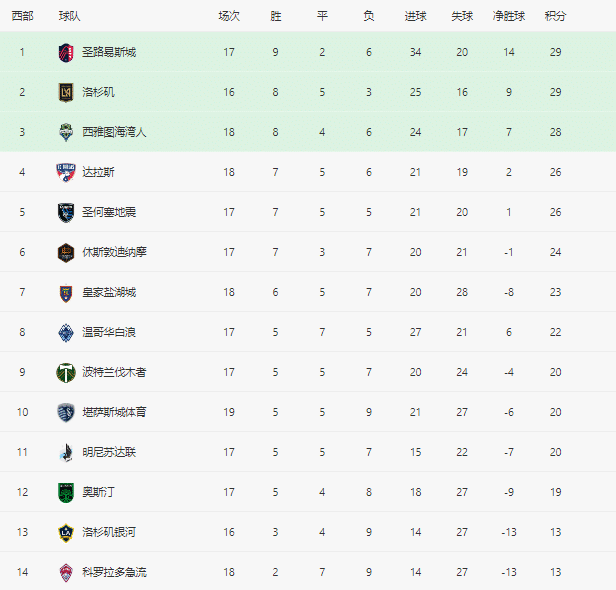Click the 洛杉矶银河 team logo

point(66,532)
